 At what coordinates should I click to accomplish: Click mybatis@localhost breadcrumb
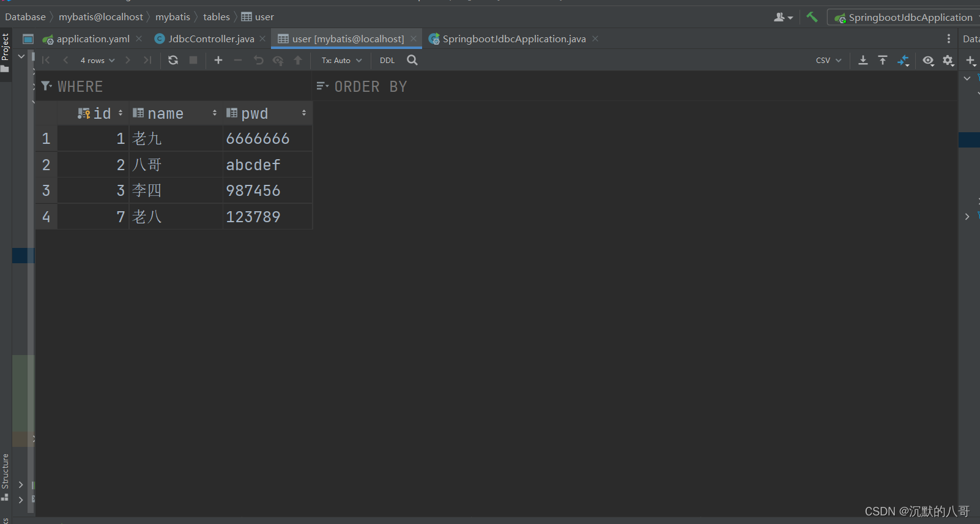tap(101, 17)
